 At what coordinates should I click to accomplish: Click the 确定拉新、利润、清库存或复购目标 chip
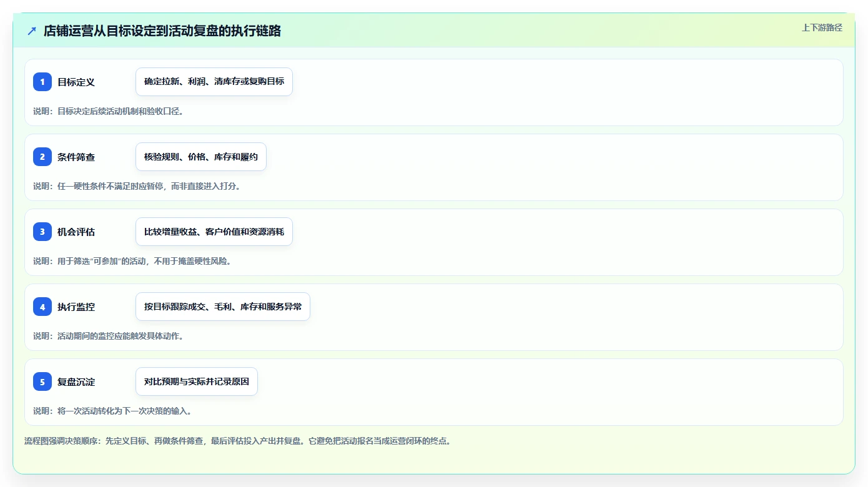click(x=214, y=82)
